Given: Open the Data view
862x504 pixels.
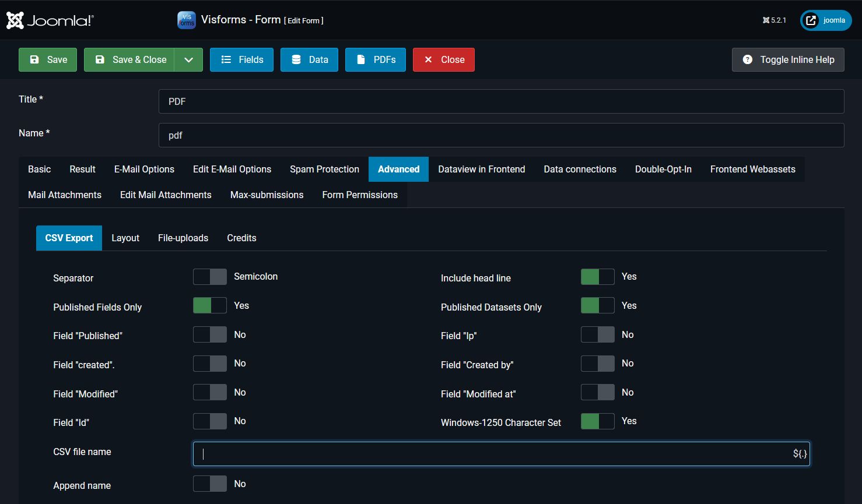Looking at the screenshot, I should (x=309, y=59).
